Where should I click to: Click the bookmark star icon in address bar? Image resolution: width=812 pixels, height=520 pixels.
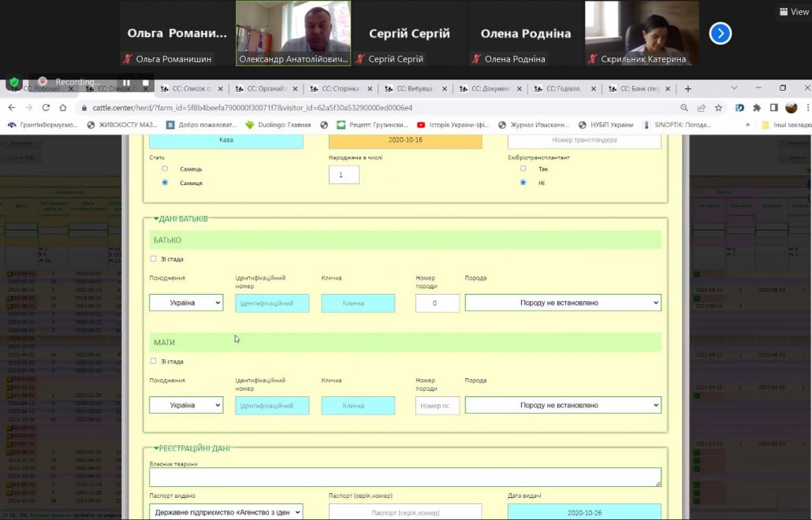pyautogui.click(x=718, y=108)
